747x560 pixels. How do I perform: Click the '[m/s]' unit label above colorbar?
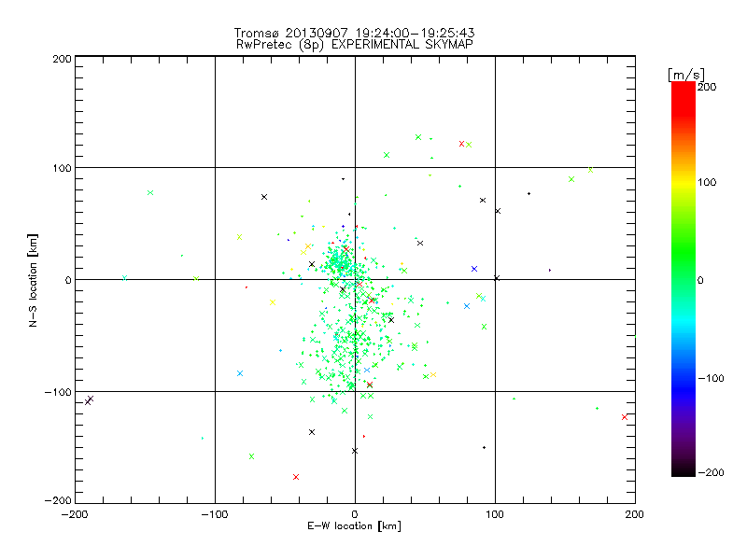point(686,75)
